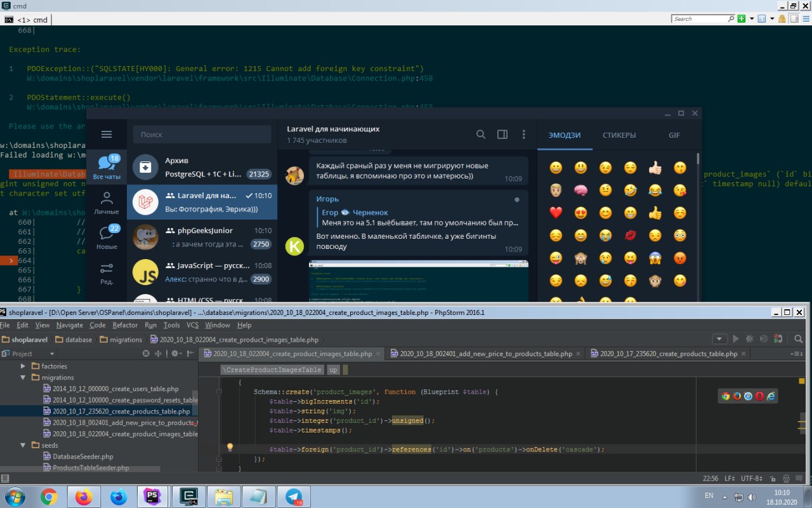The image size is (812, 508).
Task: Open Personal chats folder 'Личные'
Action: point(106,203)
